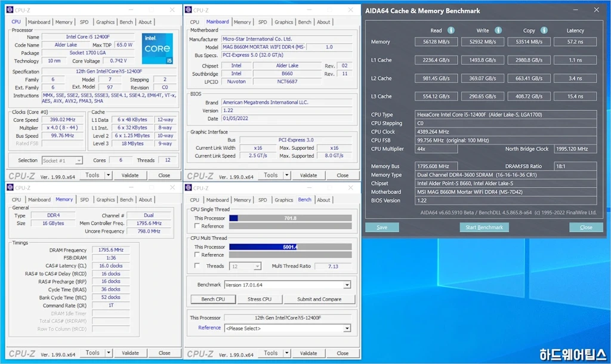Click CPU-Z app icon in top-left window title
The height and width of the screenshot is (364, 611).
pos(10,10)
